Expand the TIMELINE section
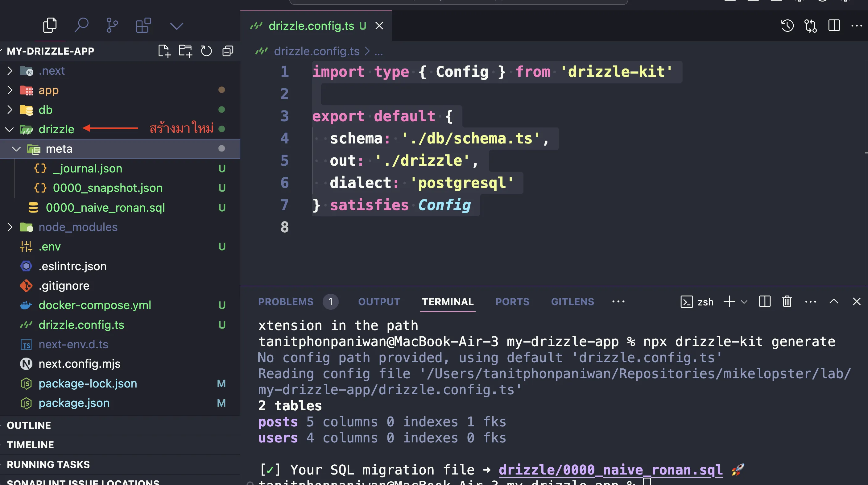This screenshot has height=485, width=868. click(120, 445)
